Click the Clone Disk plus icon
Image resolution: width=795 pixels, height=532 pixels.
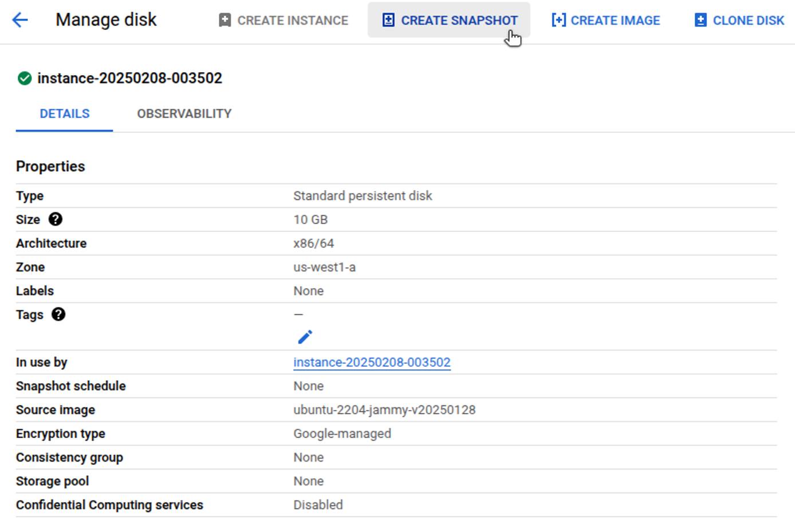[x=700, y=20]
